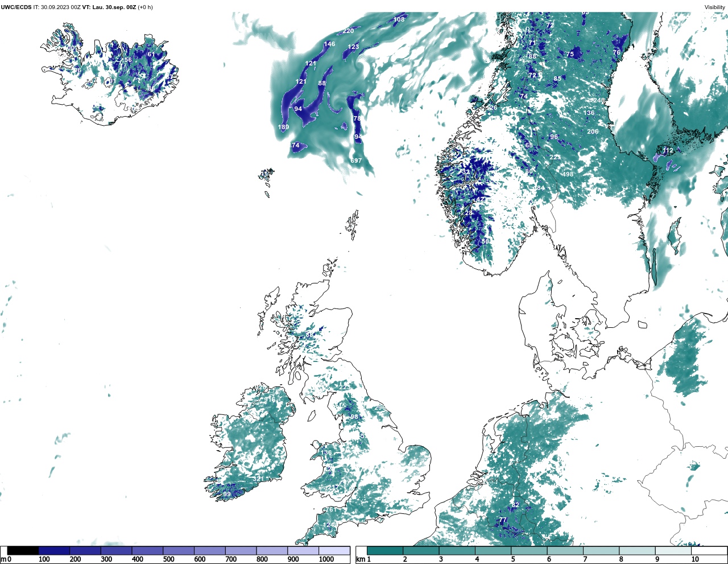Click the '700' label on metre scale

pyautogui.click(x=231, y=559)
